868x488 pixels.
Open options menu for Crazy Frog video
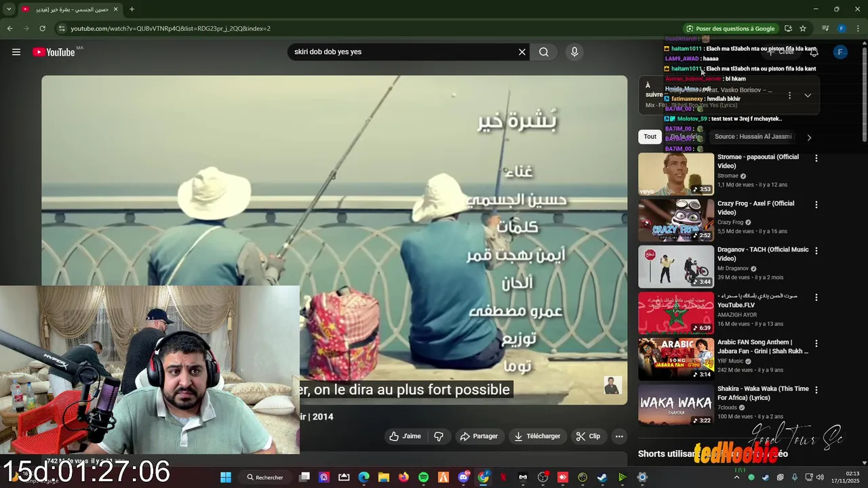[x=816, y=205]
